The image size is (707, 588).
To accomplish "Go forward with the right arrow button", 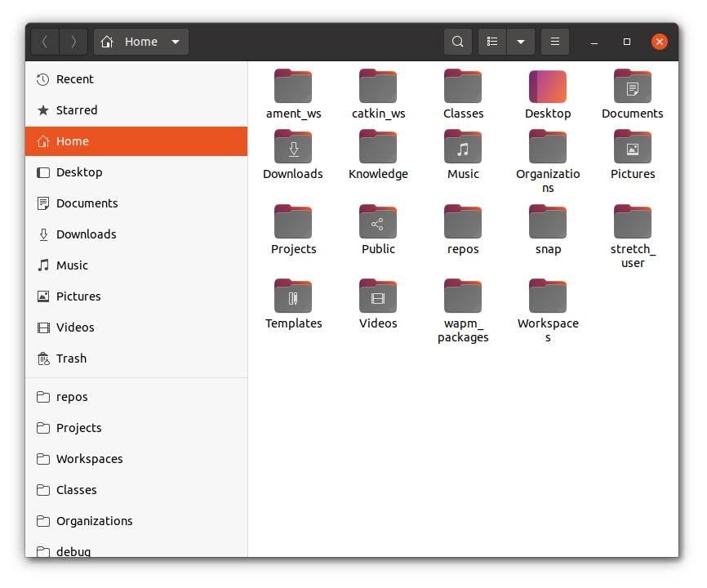I will (x=73, y=42).
